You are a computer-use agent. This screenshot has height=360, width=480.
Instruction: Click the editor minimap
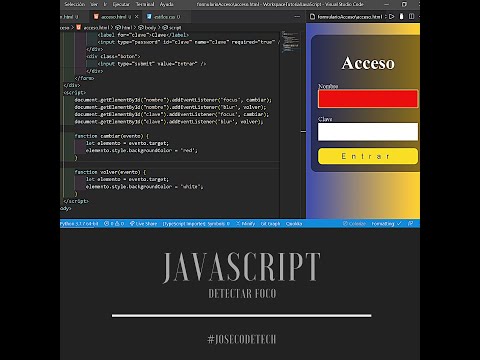pyautogui.click(x=290, y=42)
